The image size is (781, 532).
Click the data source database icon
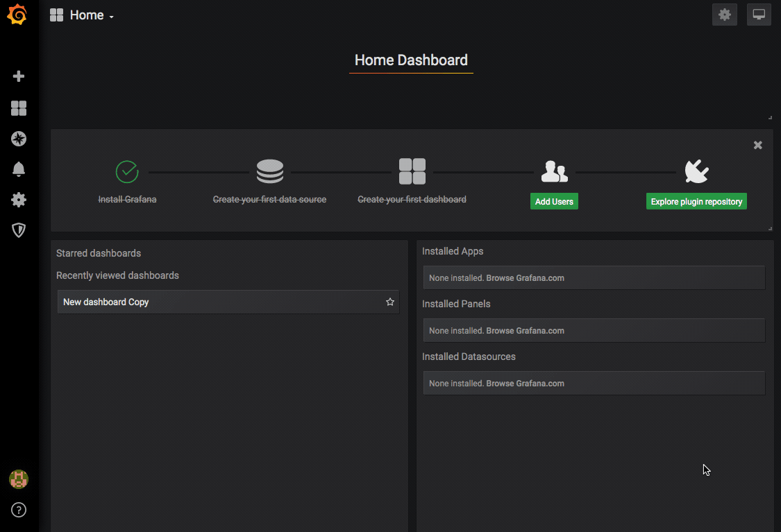click(270, 172)
